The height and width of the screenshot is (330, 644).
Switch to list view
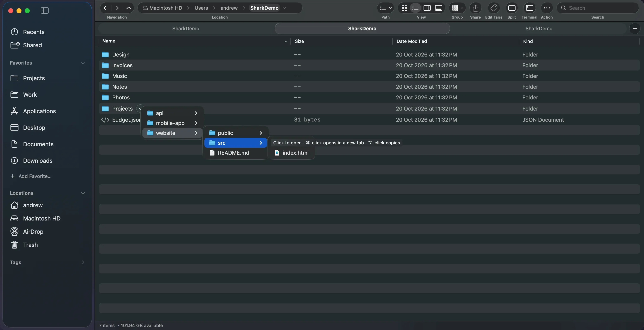[416, 8]
